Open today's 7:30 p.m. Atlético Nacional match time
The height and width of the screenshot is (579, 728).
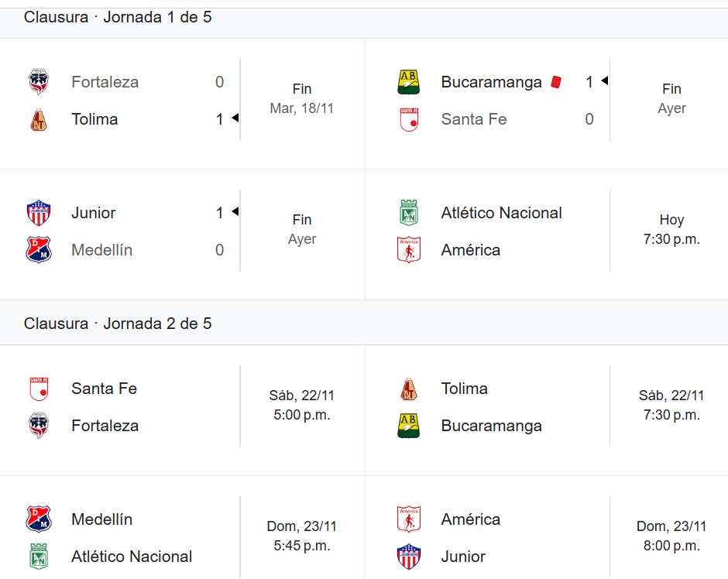tap(671, 230)
